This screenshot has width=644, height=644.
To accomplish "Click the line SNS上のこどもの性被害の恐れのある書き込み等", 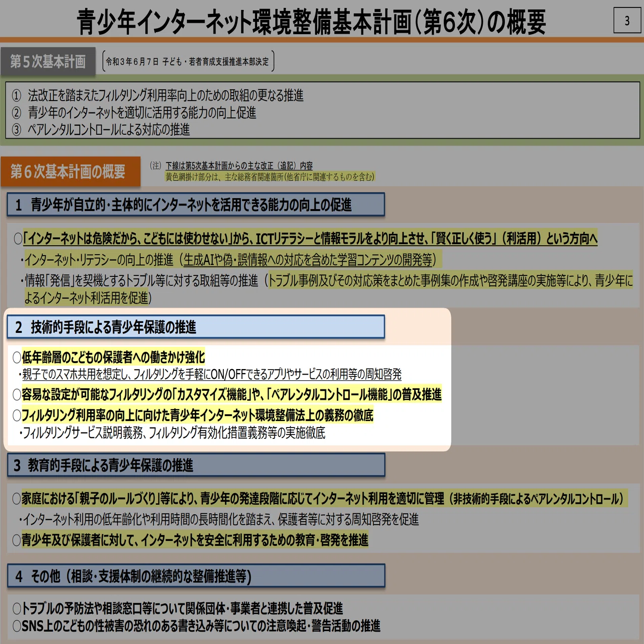I will click(x=197, y=626).
